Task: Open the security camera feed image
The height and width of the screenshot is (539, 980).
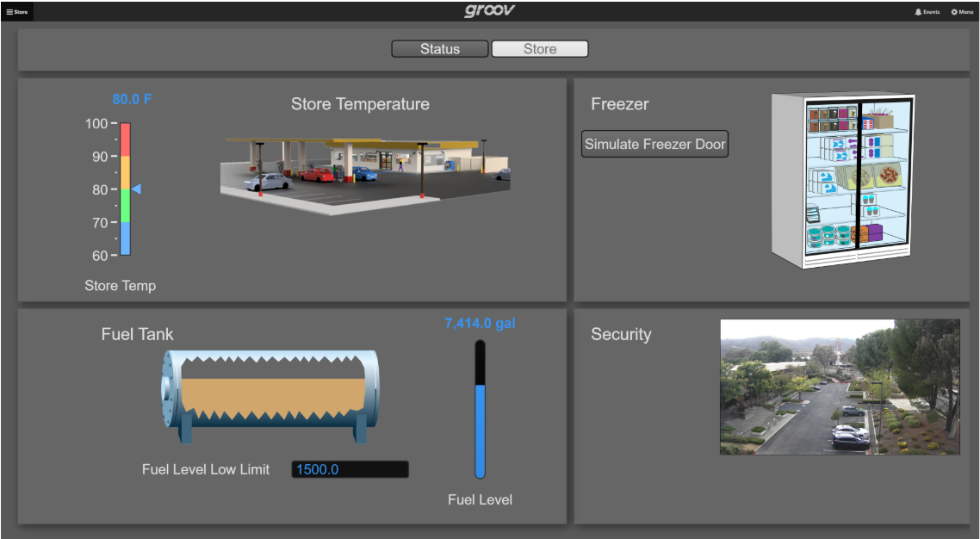Action: click(840, 387)
